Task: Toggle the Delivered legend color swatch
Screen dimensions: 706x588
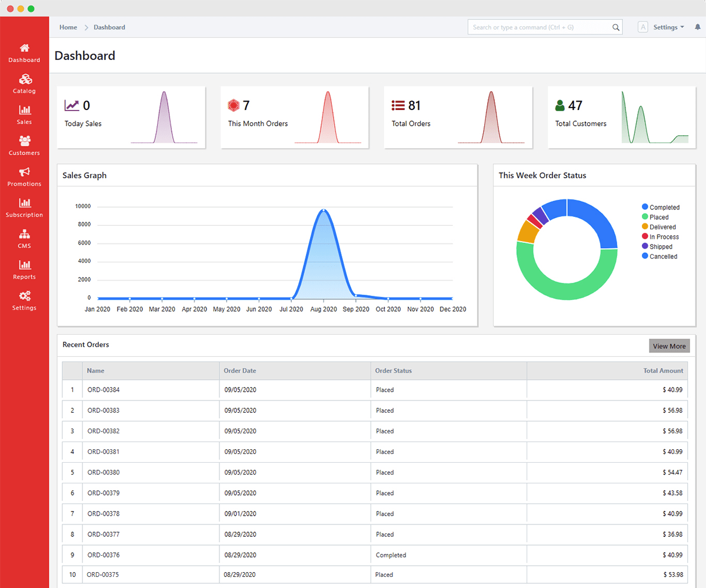Action: pyautogui.click(x=645, y=227)
